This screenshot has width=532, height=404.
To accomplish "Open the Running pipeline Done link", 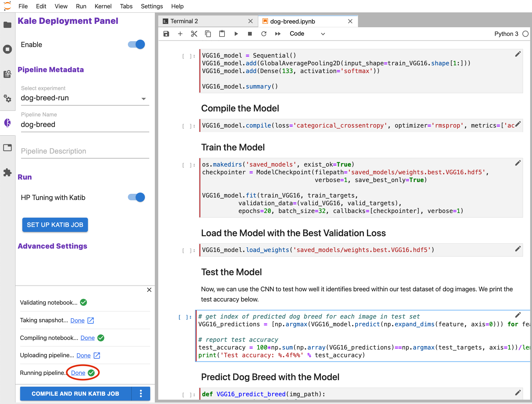I will 78,373.
